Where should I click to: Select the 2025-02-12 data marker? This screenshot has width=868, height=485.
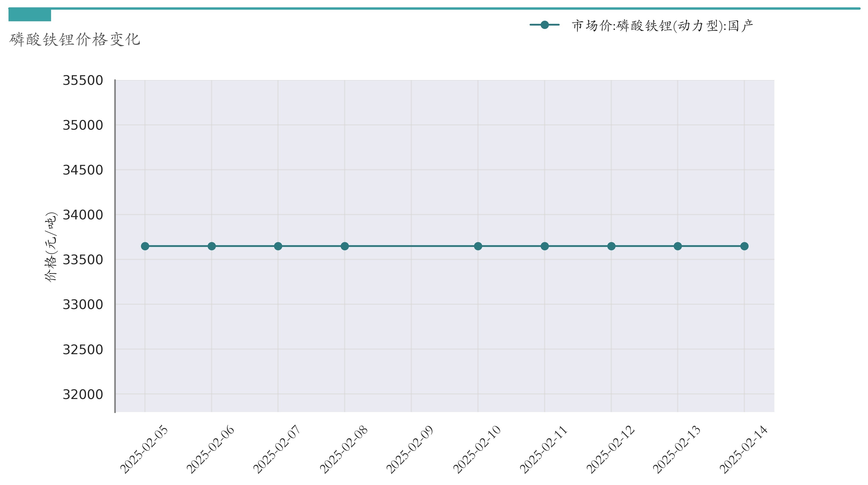611,246
